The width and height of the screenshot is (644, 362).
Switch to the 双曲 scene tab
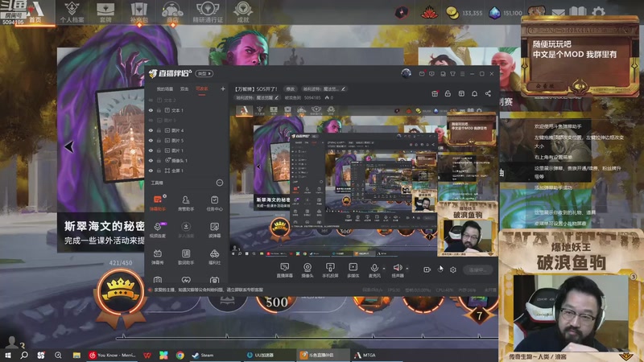tap(184, 88)
